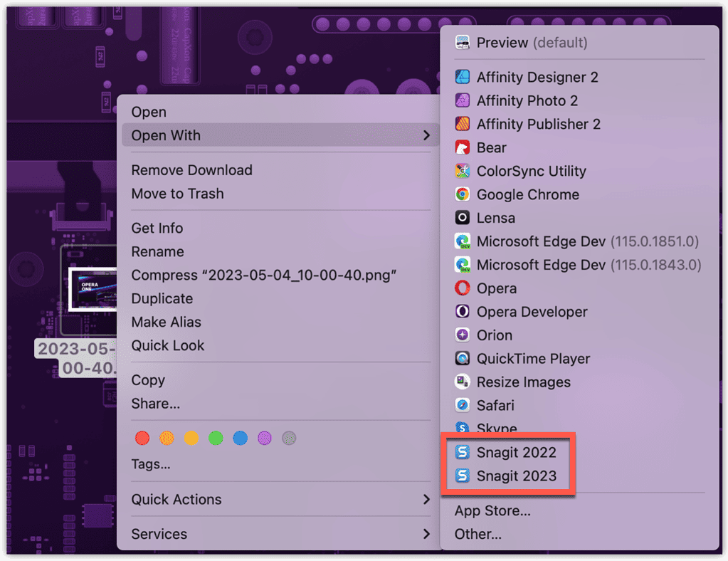Open the Tags... dialog entry
The image size is (728, 561).
tap(150, 464)
